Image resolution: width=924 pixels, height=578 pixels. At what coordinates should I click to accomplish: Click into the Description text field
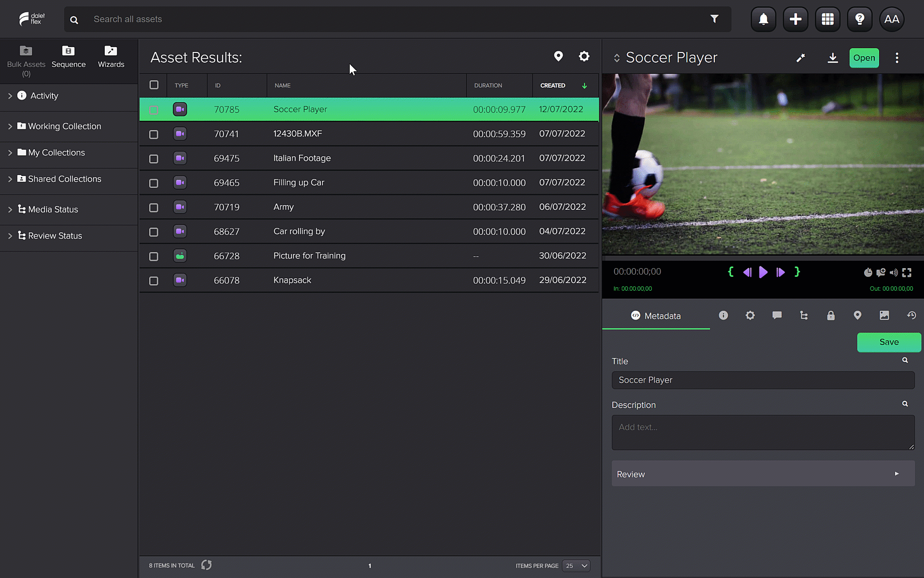(x=763, y=432)
